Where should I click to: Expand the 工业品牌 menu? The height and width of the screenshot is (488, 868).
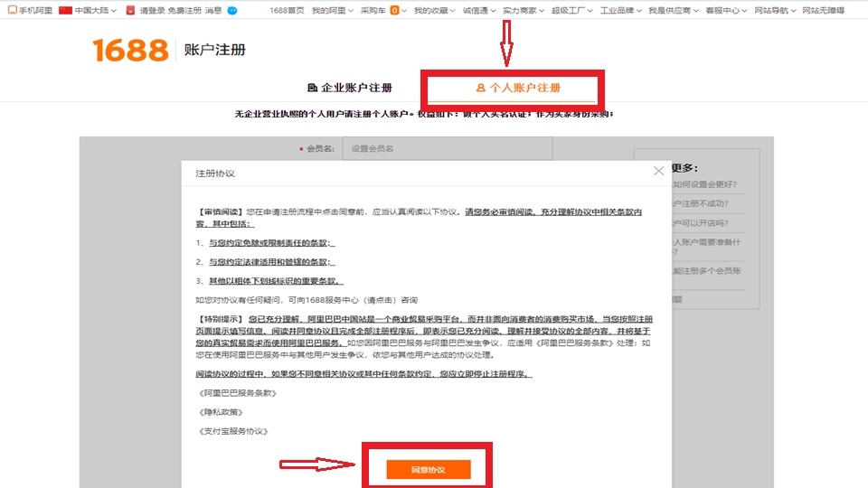tap(620, 10)
